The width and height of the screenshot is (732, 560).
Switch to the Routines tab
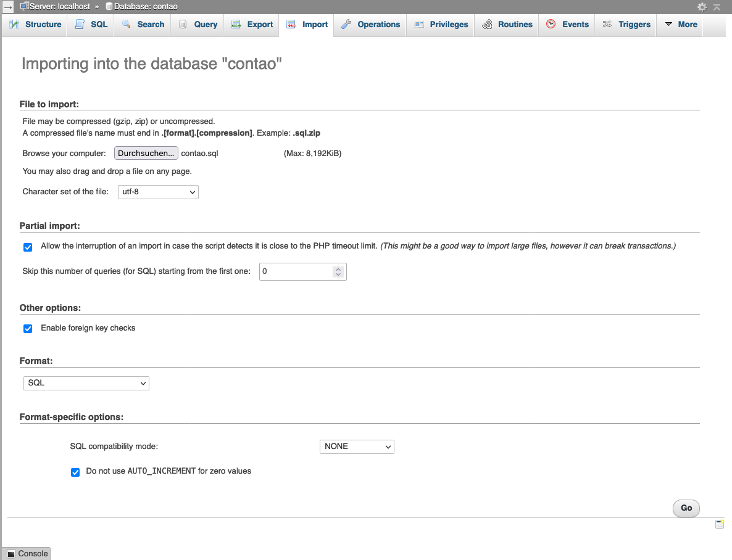pyautogui.click(x=507, y=24)
